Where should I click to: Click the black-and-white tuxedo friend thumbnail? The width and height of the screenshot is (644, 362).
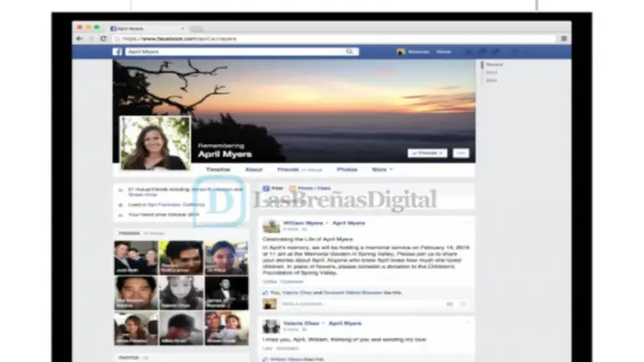(226, 292)
